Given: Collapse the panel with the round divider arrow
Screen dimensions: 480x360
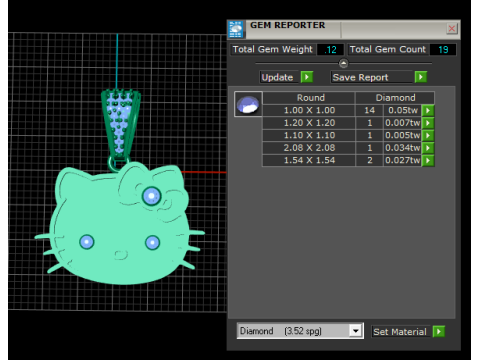Looking at the screenshot, I should pos(343,63).
